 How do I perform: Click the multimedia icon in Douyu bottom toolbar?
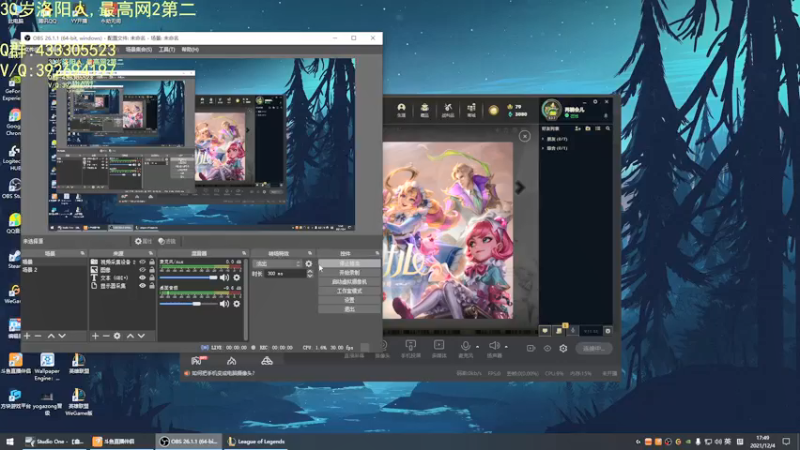439,345
